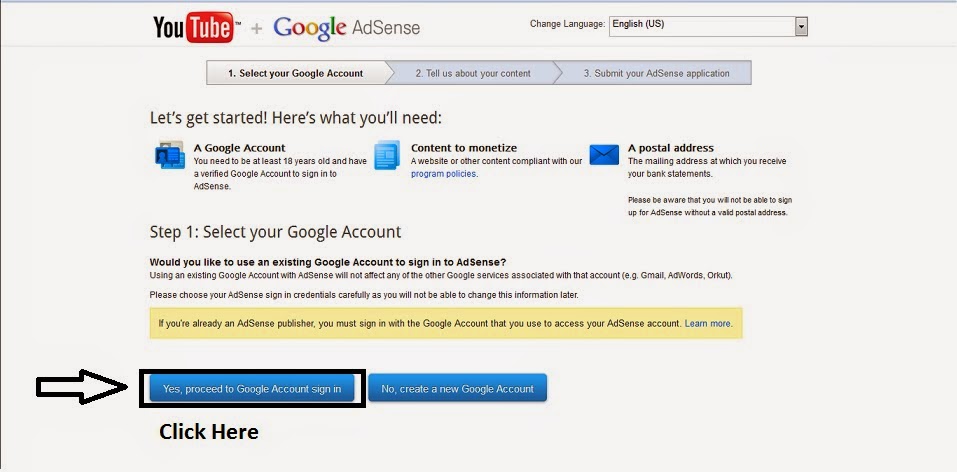Open the Change Language dropdown arrow
This screenshot has height=472, width=957.
[x=801, y=26]
